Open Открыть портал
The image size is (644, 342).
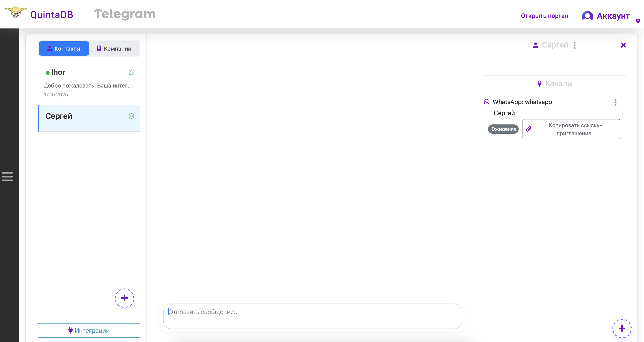544,16
